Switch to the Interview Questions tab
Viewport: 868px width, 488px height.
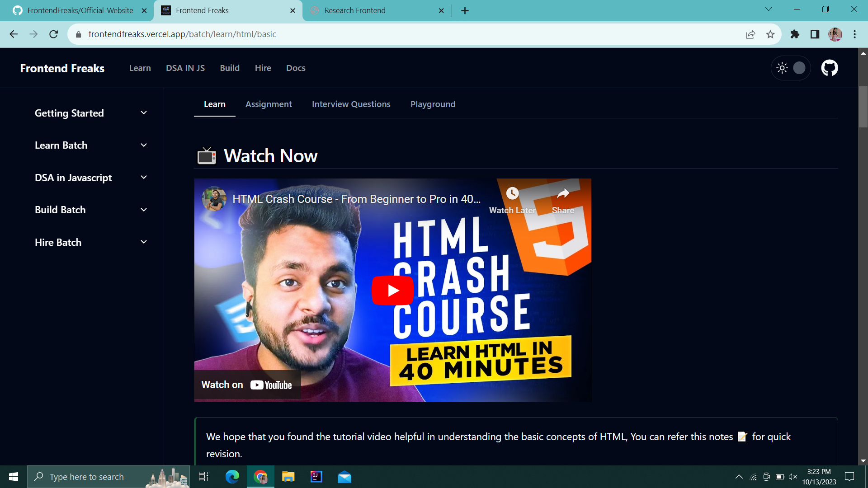coord(351,104)
